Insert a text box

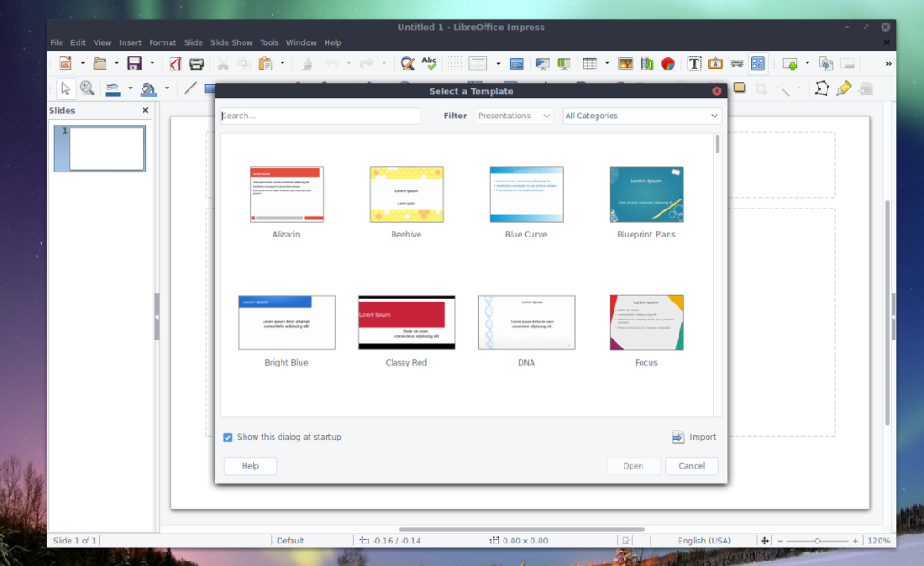click(x=694, y=63)
